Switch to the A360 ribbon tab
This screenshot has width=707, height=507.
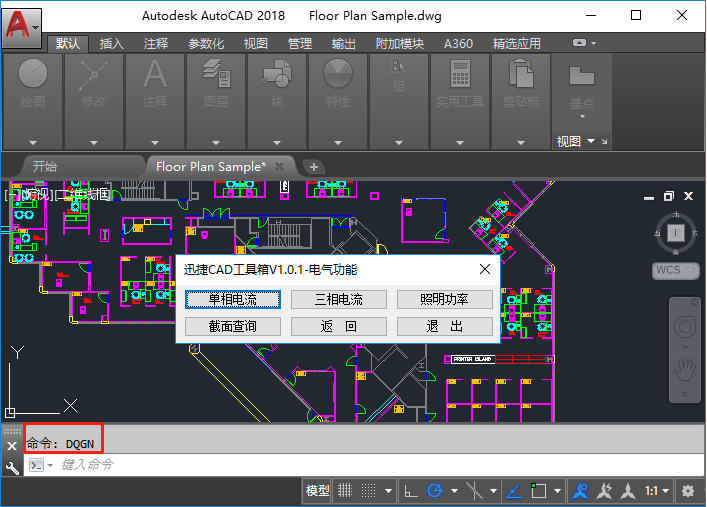(x=458, y=44)
